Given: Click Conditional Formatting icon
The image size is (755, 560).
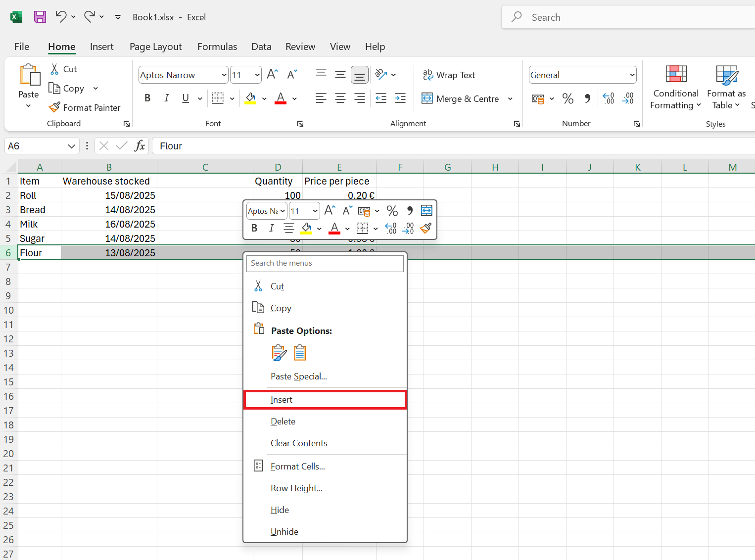Looking at the screenshot, I should (x=676, y=74).
